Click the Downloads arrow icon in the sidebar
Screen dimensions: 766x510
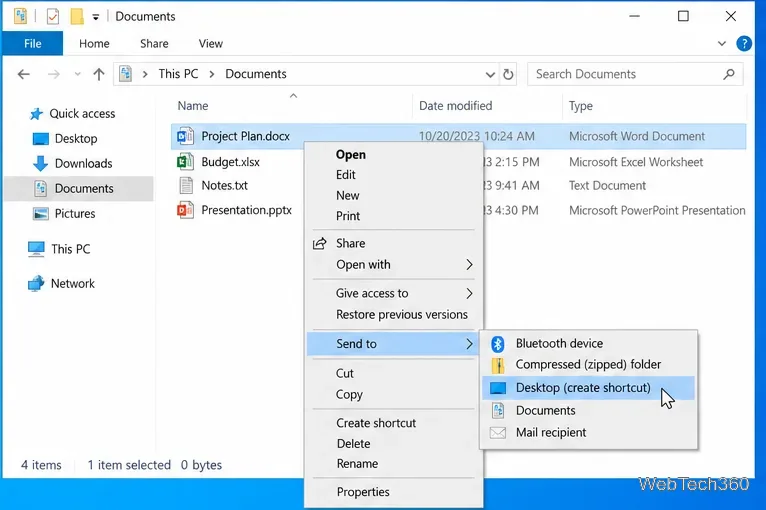click(x=41, y=164)
